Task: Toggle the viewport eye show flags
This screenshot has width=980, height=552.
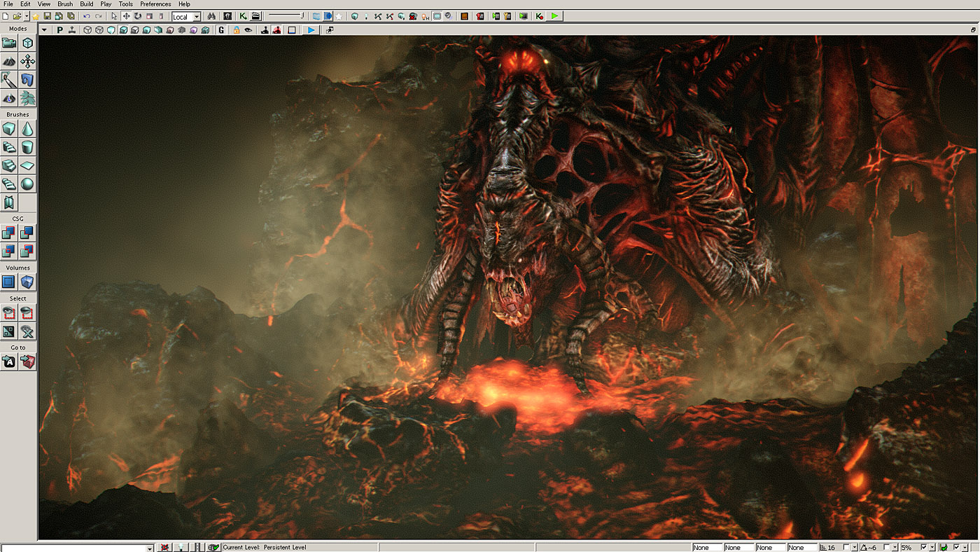Action: tap(248, 30)
